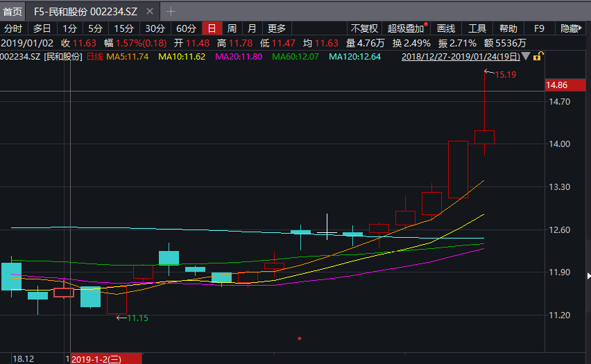Open the 不复权 adjustment dropdown

coord(364,28)
